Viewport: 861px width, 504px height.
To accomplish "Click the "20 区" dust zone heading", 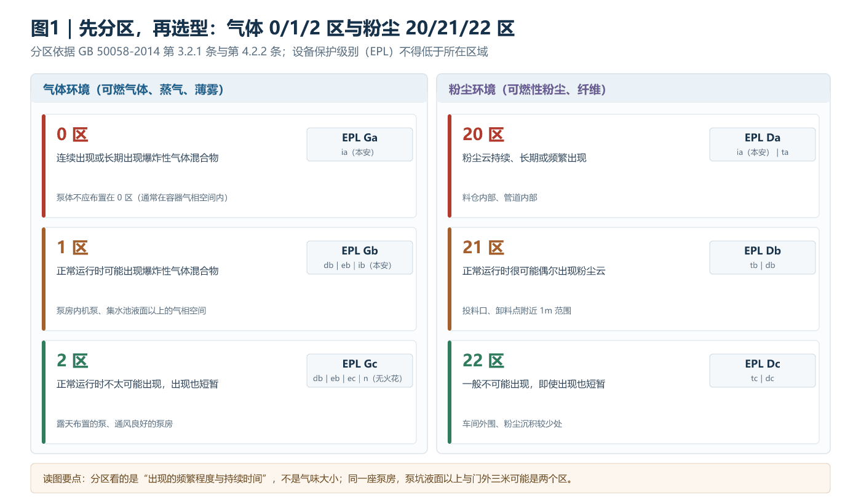I will tap(483, 135).
